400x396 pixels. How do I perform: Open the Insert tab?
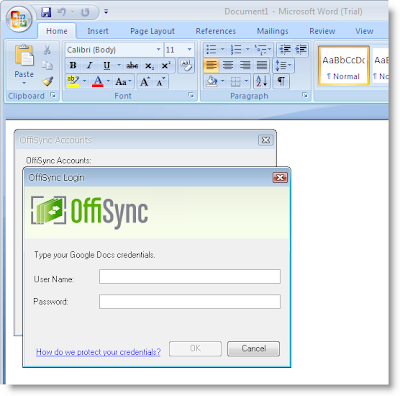click(98, 31)
